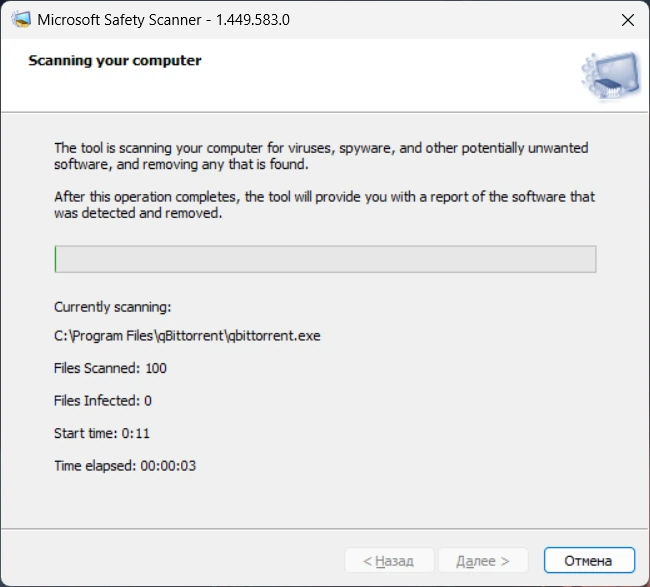Screen dimensions: 650x587
Task: Click the 'Start time: 0:11' line
Action: pyautogui.click(x=102, y=433)
